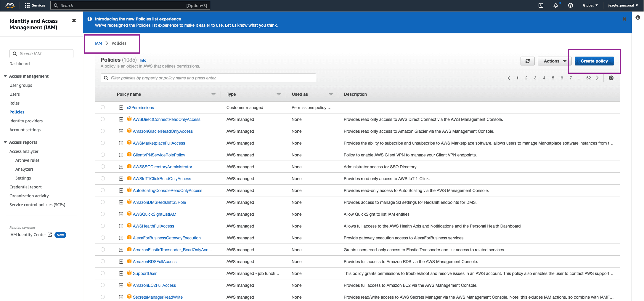Open the notifications bell icon

coord(555,5)
